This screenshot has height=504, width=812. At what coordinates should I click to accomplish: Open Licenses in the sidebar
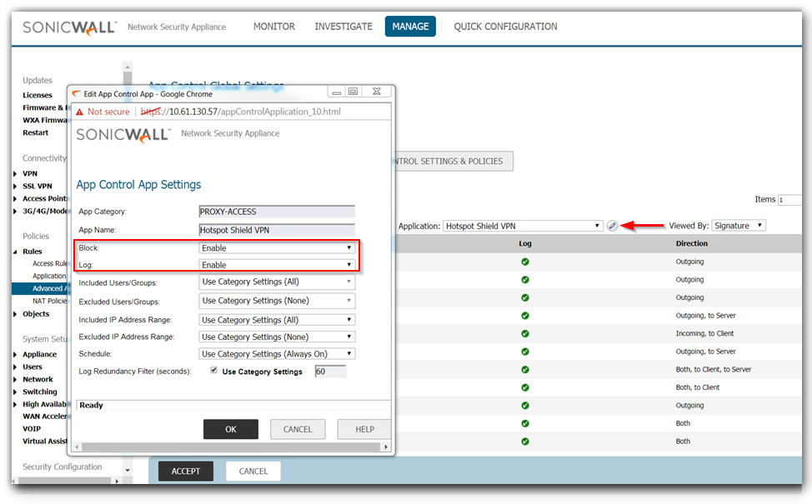(38, 95)
